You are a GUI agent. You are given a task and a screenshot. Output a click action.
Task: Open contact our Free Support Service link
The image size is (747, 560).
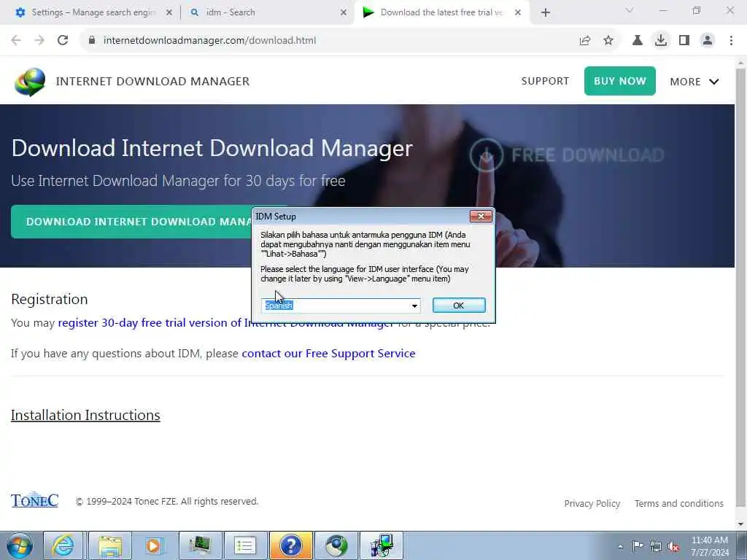(x=328, y=354)
